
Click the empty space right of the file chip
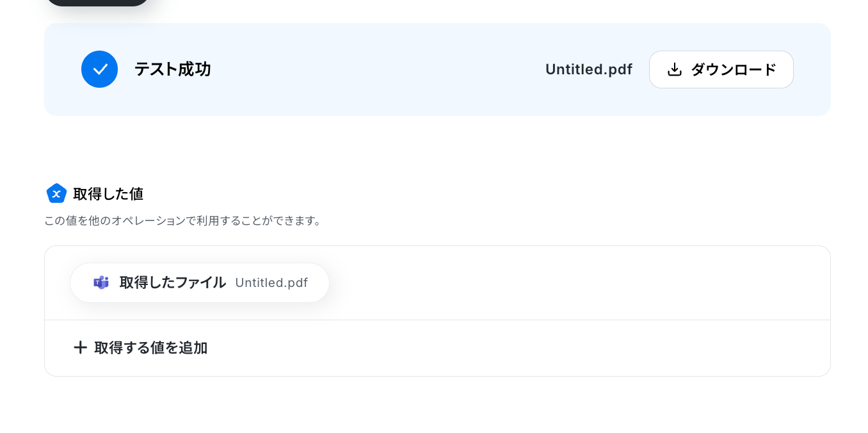click(576, 282)
